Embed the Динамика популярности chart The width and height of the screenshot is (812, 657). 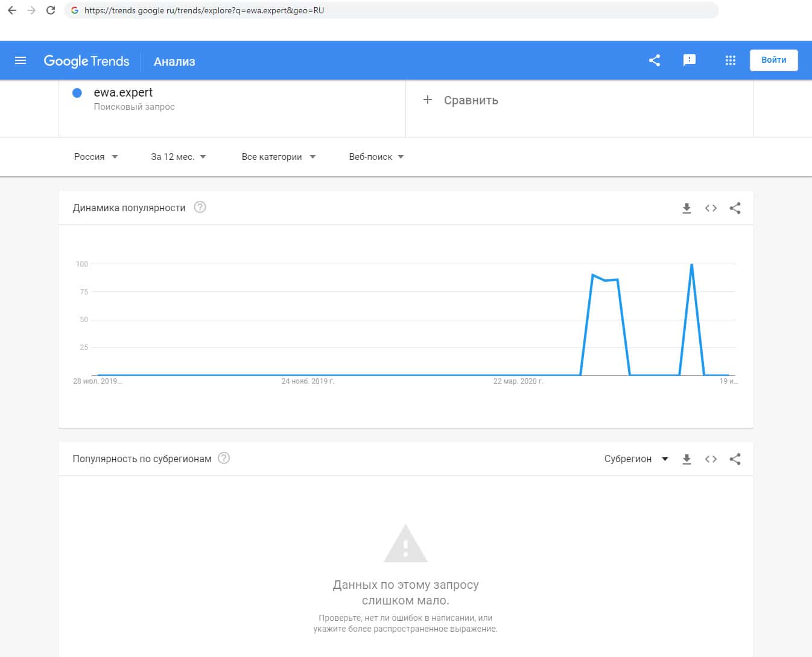point(711,208)
